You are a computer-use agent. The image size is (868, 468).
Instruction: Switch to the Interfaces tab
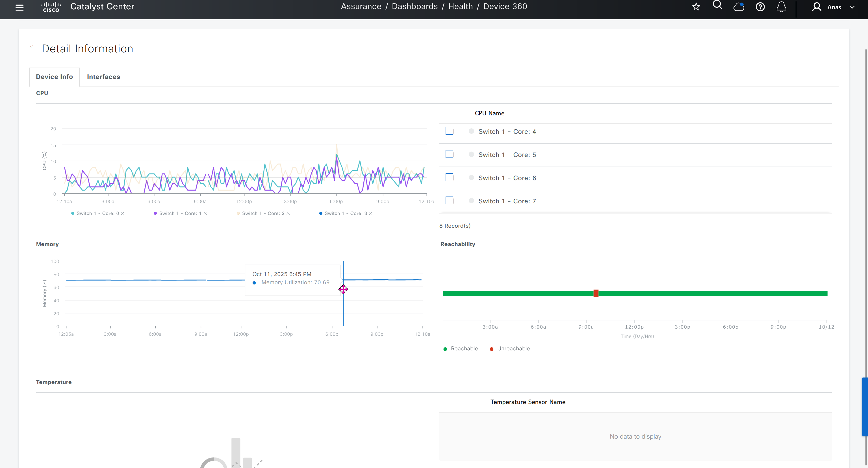pos(103,77)
